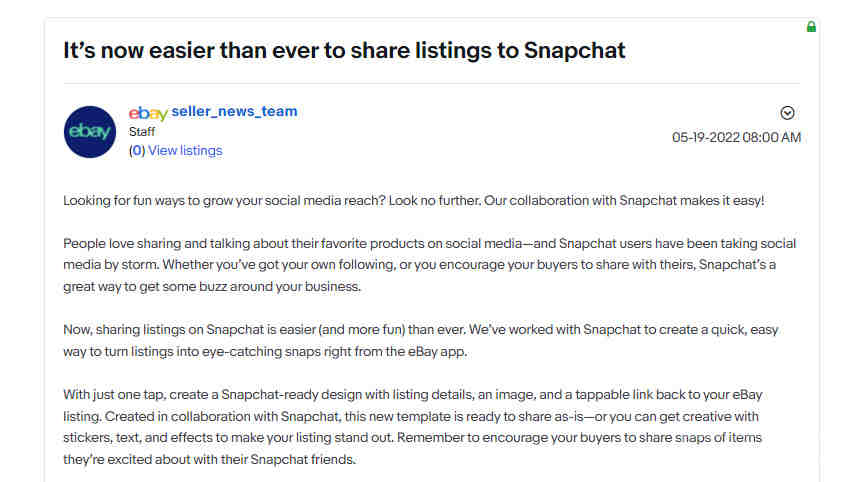Click the line starting "With just one tap"

pos(413,395)
